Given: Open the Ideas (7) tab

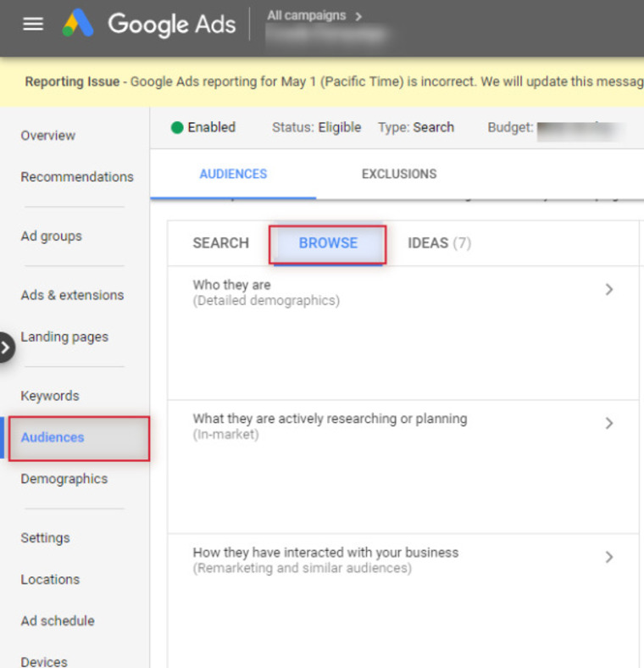Looking at the screenshot, I should tap(439, 242).
